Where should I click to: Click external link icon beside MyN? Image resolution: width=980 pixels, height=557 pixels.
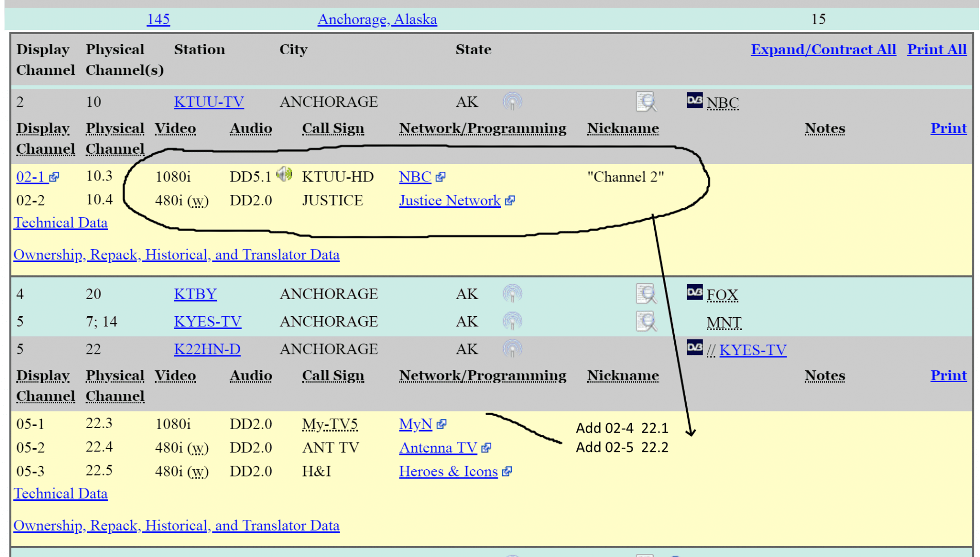click(441, 424)
